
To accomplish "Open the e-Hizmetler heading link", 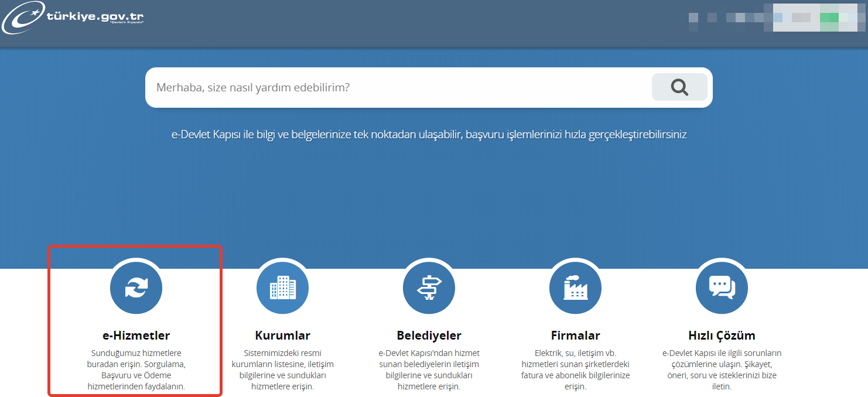I will (x=136, y=335).
